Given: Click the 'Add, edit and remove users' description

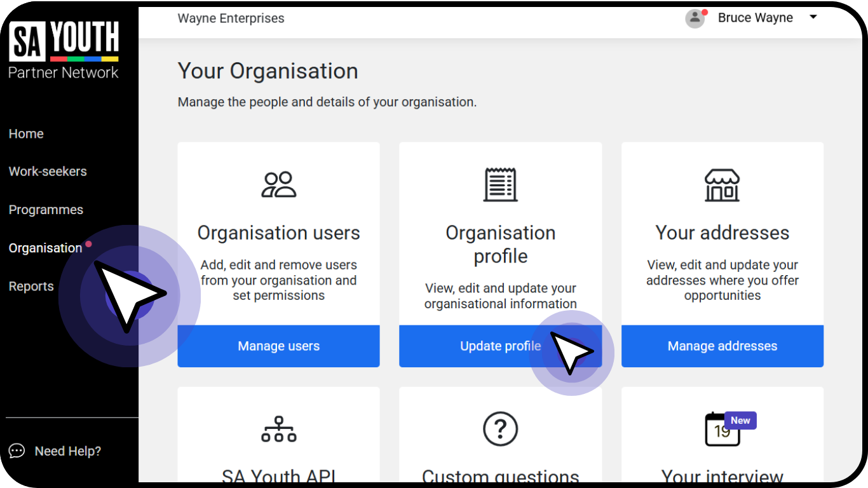Looking at the screenshot, I should point(279,280).
